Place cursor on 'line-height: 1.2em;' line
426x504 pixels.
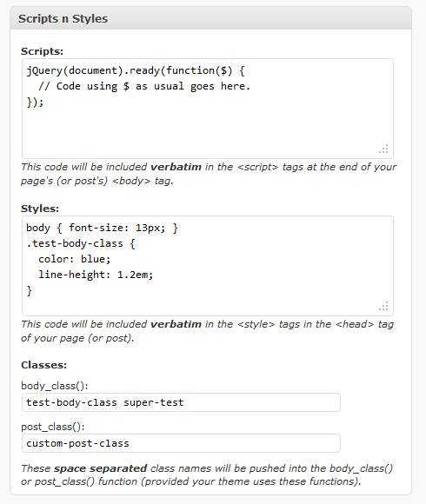click(96, 275)
